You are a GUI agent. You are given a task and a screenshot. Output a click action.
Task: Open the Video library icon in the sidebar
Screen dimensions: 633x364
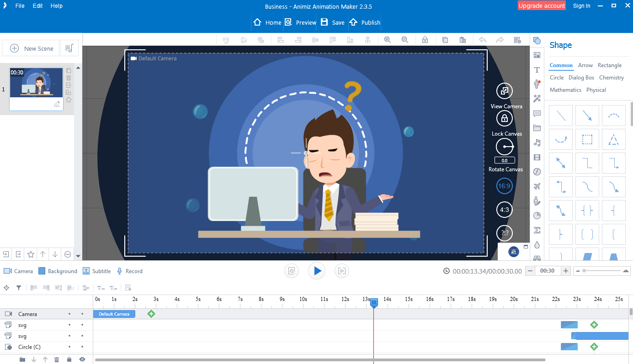coord(537,158)
